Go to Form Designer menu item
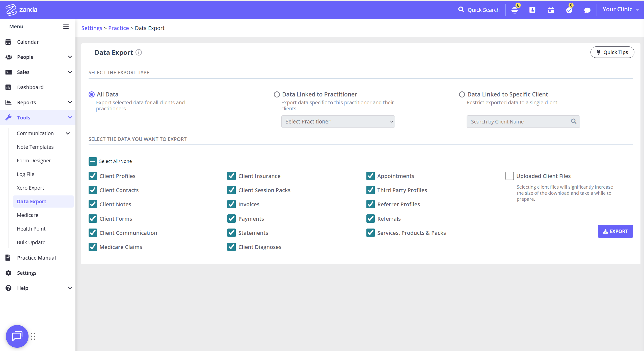Viewport: 644px width, 351px height. (34, 161)
